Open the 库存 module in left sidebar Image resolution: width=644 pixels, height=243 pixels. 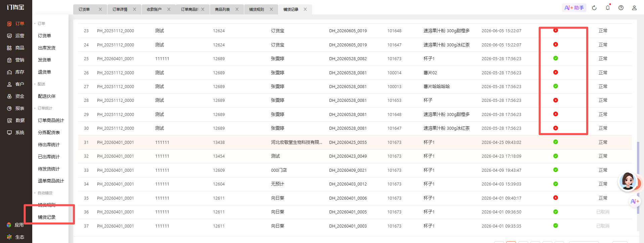click(16, 72)
